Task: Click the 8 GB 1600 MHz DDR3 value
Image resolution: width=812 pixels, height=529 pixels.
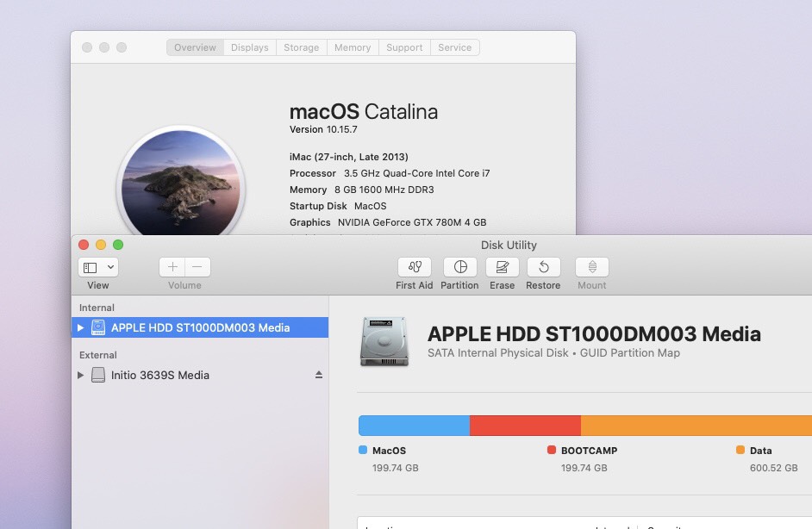Action: point(384,190)
